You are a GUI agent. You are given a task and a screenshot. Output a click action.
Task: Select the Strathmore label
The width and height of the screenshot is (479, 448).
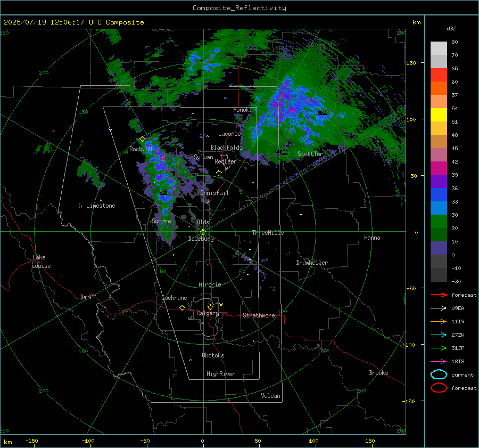pos(259,315)
